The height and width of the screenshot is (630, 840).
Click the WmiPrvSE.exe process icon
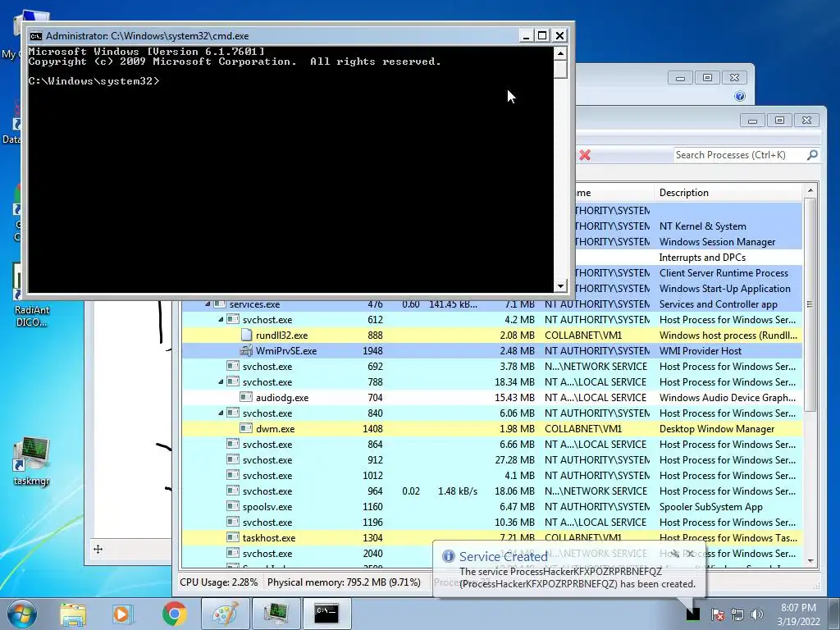246,351
